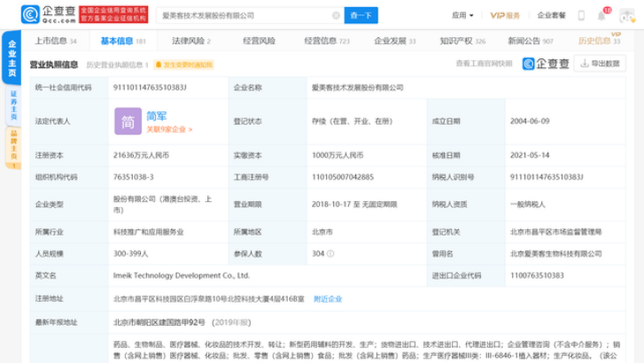
Task: Switch to 经营风险 tab
Action: coord(259,41)
